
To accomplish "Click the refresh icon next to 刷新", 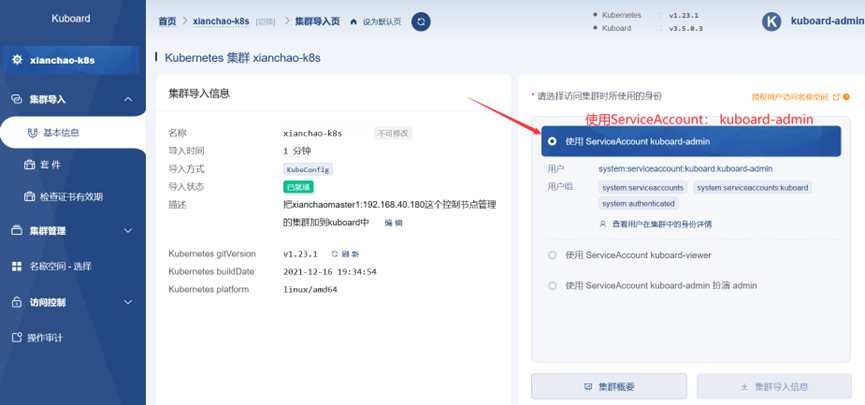I will [x=334, y=254].
